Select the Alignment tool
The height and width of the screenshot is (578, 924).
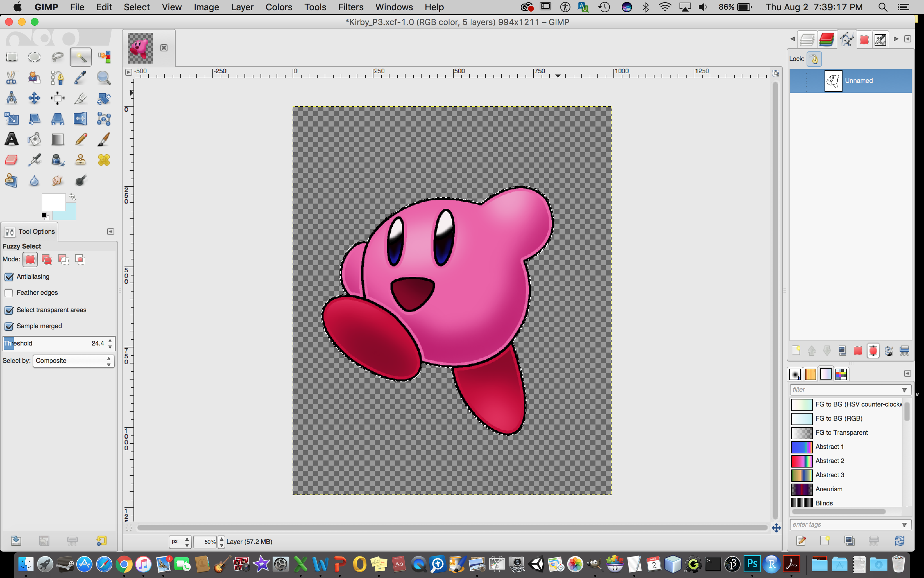(x=57, y=98)
